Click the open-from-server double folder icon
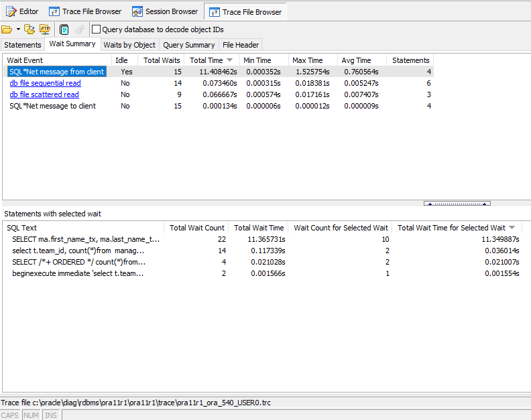 point(29,29)
